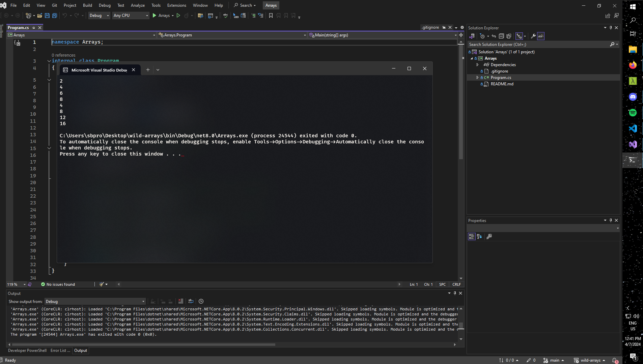Click the Pending Changes Filter clock icon
Image resolution: width=643 pixels, height=364 pixels.
pyautogui.click(x=482, y=36)
